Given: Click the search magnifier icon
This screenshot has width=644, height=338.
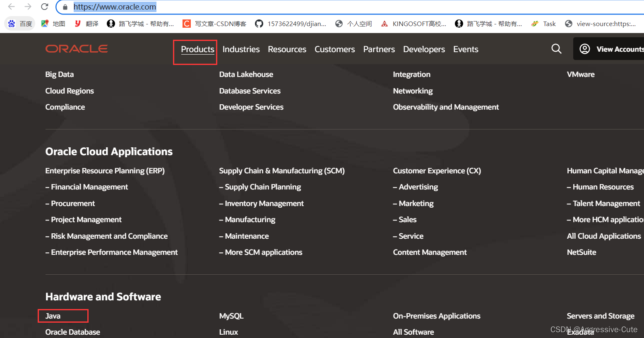Looking at the screenshot, I should pyautogui.click(x=557, y=49).
